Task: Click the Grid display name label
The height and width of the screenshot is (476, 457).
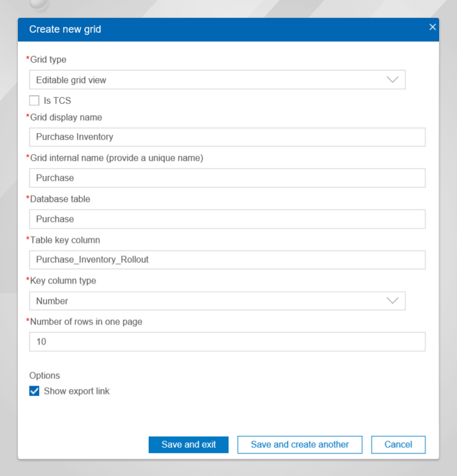Action: [x=66, y=117]
